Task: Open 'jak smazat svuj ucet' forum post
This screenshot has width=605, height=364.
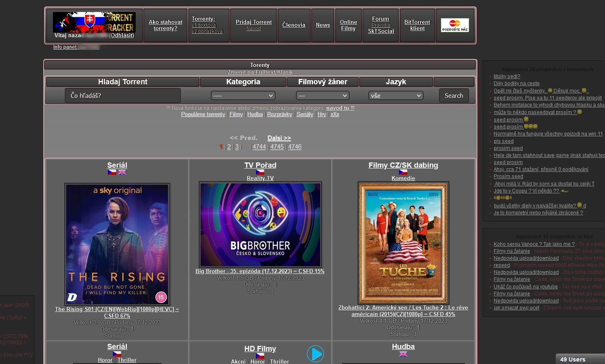Action: [x=517, y=308]
